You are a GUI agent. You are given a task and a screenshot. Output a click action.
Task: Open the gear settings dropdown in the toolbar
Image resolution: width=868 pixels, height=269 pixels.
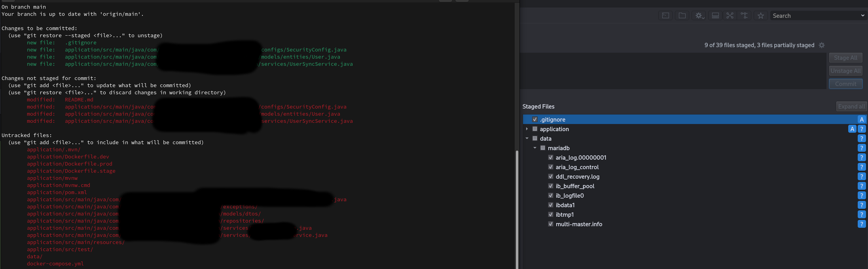click(x=699, y=15)
